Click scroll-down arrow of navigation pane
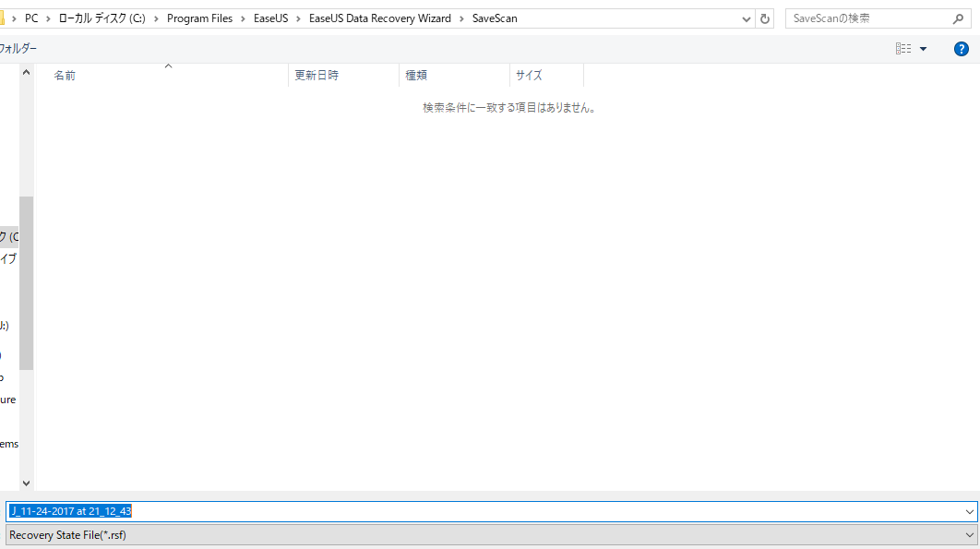Screen dimensions: 980x549 (26, 483)
